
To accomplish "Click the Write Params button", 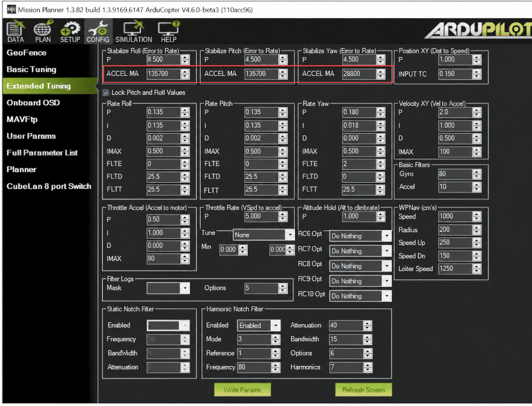I will [242, 390].
